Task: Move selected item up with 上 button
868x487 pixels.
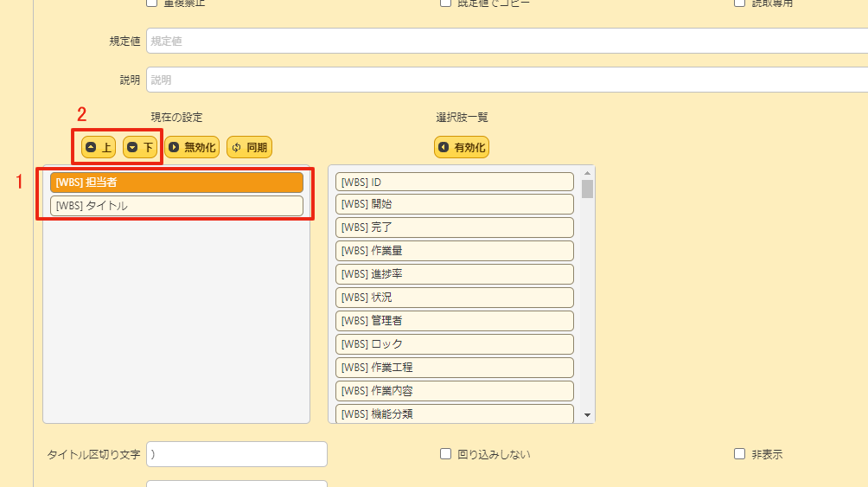Action: point(99,147)
